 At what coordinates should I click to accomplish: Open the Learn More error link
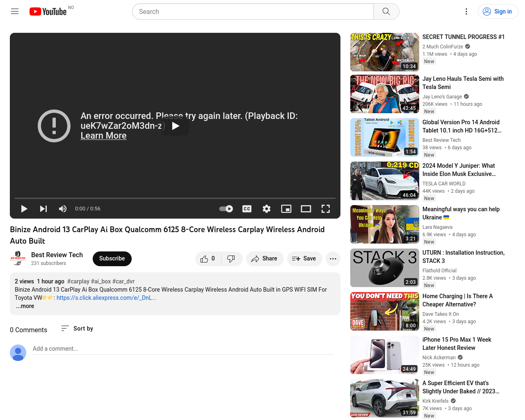click(103, 136)
